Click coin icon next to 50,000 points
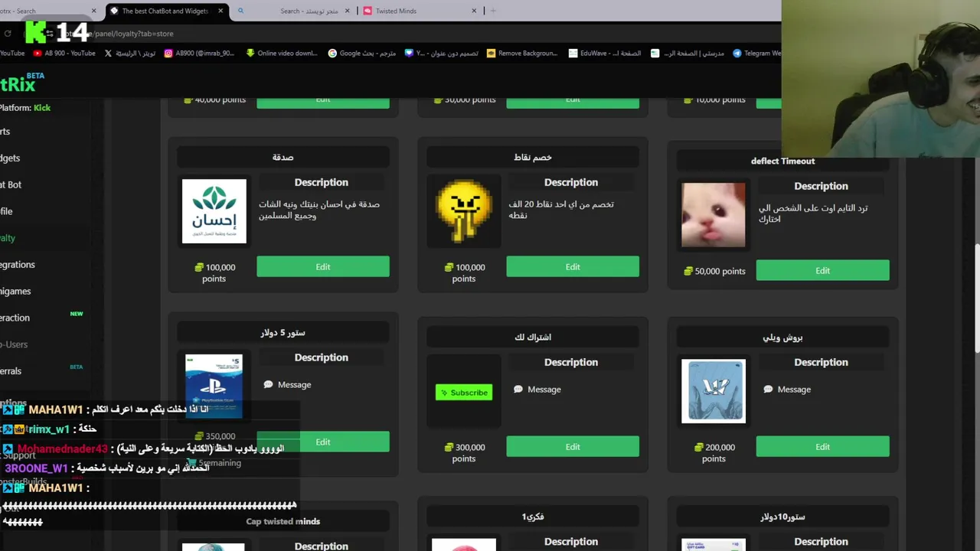The image size is (980, 551). tap(688, 271)
